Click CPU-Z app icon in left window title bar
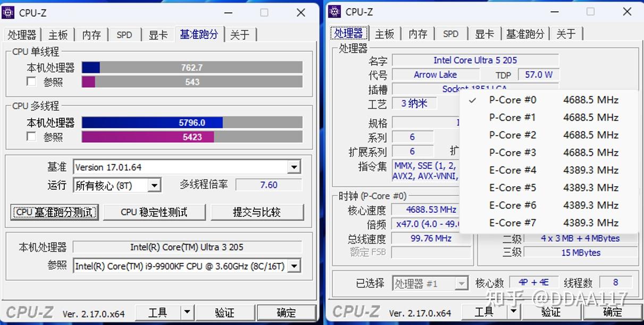Image resolution: width=644 pixels, height=325 pixels. click(x=9, y=12)
